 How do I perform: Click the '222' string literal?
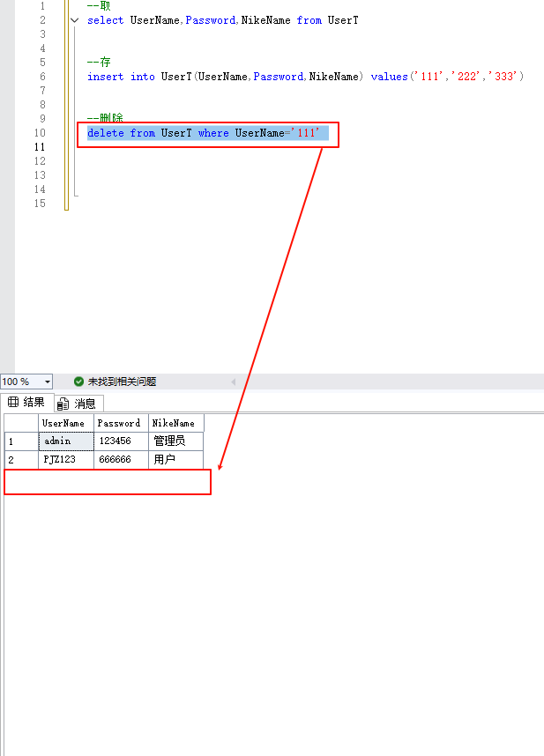coord(466,76)
